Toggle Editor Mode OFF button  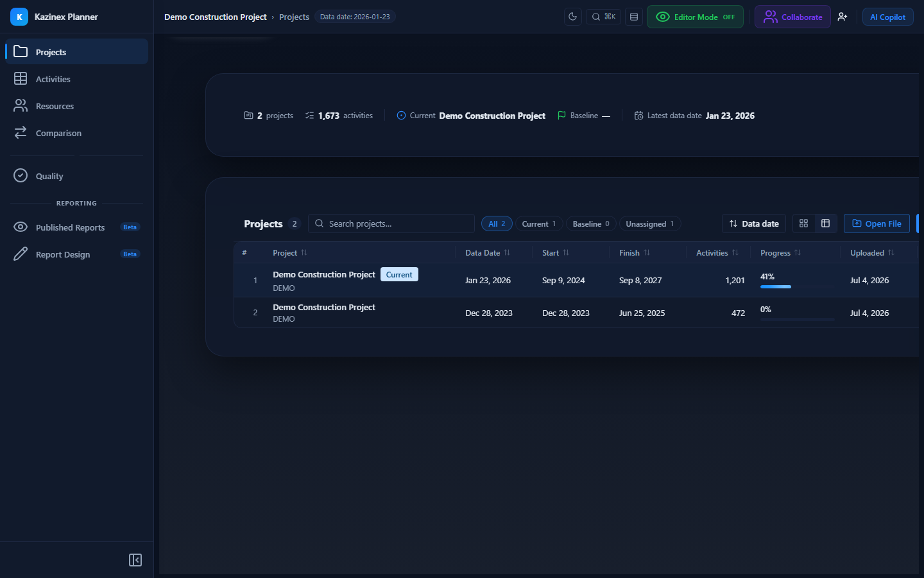pyautogui.click(x=695, y=17)
